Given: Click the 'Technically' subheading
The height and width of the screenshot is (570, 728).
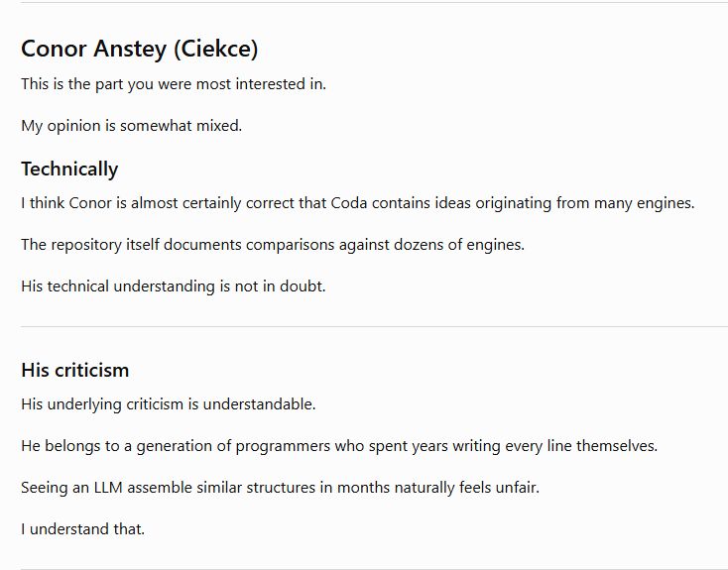Looking at the screenshot, I should coord(69,170).
